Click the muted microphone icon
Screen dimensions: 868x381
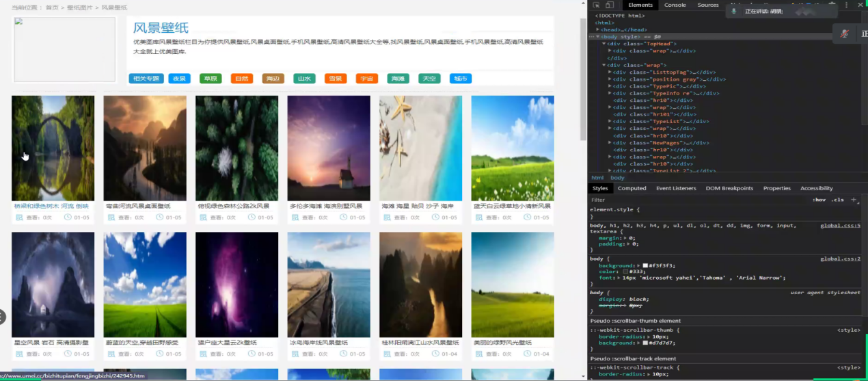click(845, 33)
